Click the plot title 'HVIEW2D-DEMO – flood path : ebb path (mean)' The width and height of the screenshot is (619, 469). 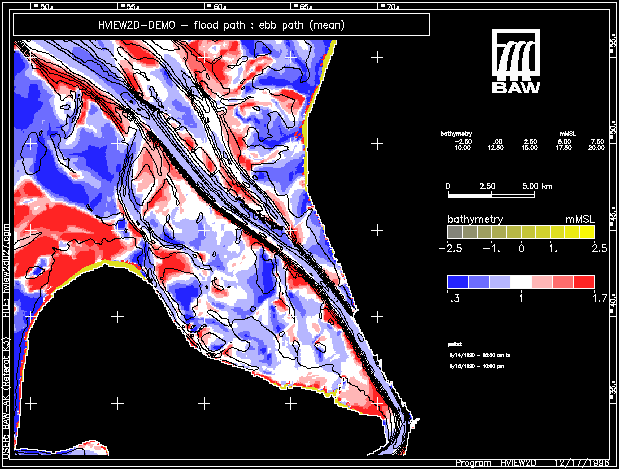pyautogui.click(x=221, y=25)
